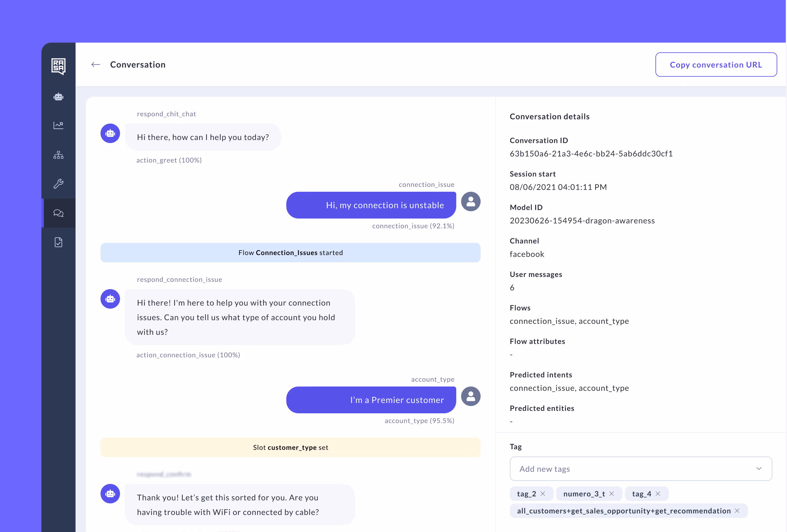The image size is (787, 532).
Task: Remove the tag_2 tag
Action: (x=543, y=494)
